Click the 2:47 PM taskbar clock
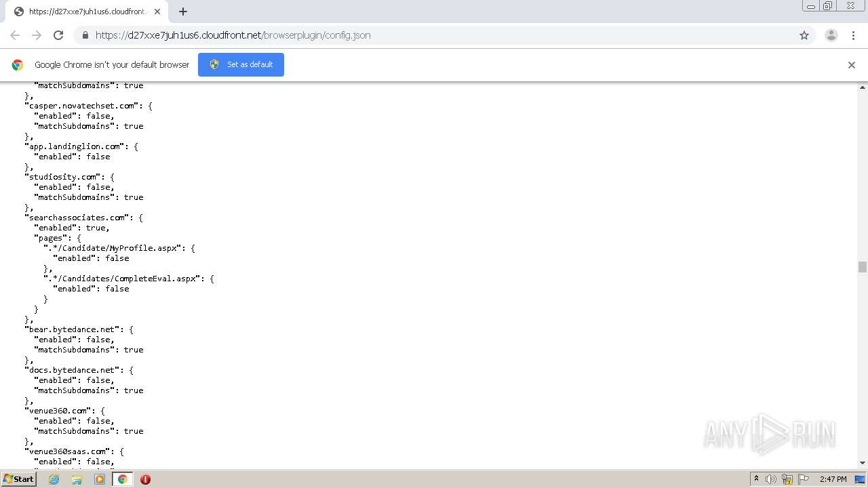Image resolution: width=868 pixels, height=488 pixels. [833, 479]
